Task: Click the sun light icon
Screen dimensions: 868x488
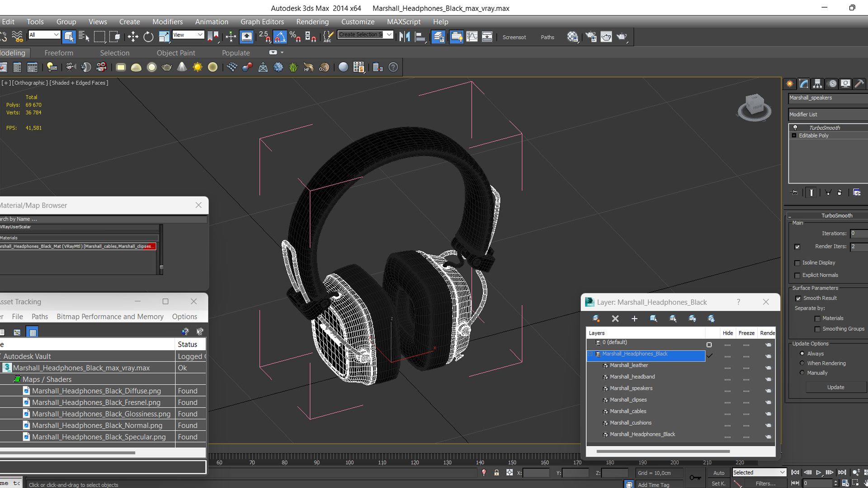Action: tap(197, 67)
